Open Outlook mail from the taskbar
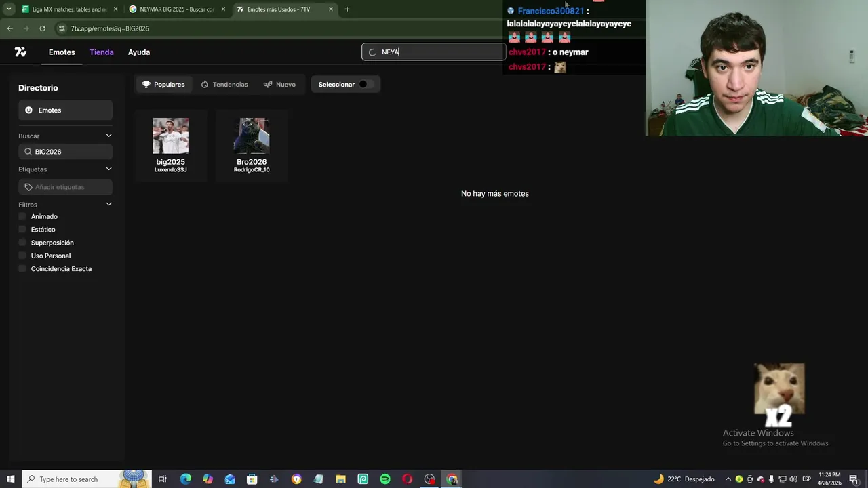The width and height of the screenshot is (868, 488). [230, 479]
